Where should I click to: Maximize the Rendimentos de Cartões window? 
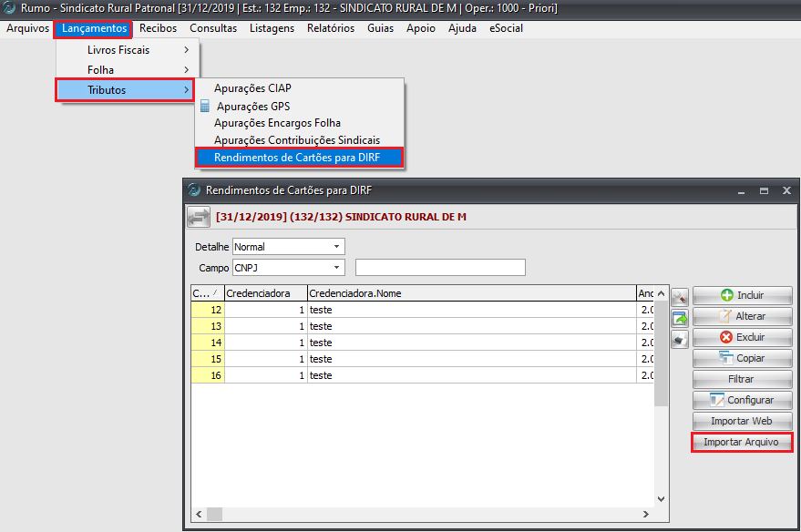coord(764,190)
